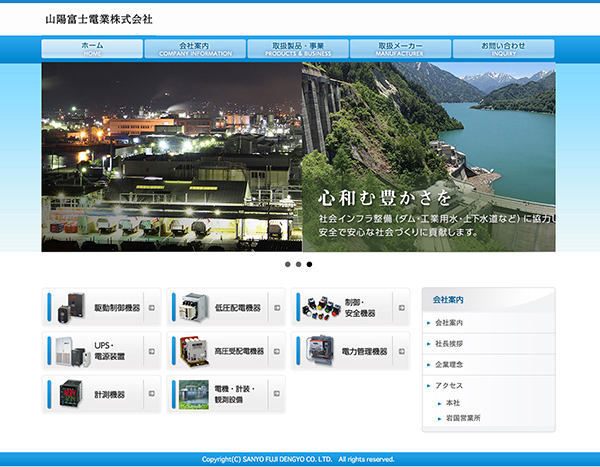This screenshot has height=467, width=600.
Task: Open the 取扱メーカー navigation tab
Action: coord(400,49)
